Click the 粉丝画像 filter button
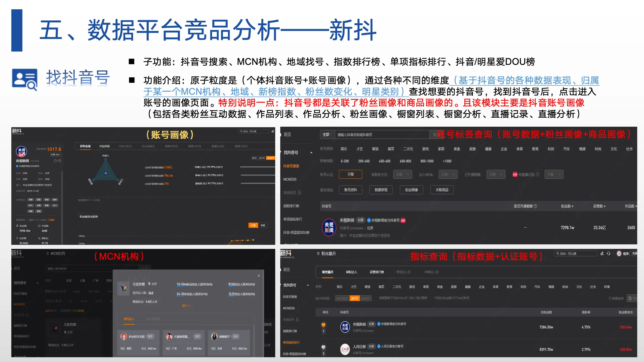This screenshot has height=362, width=644. coord(411,190)
